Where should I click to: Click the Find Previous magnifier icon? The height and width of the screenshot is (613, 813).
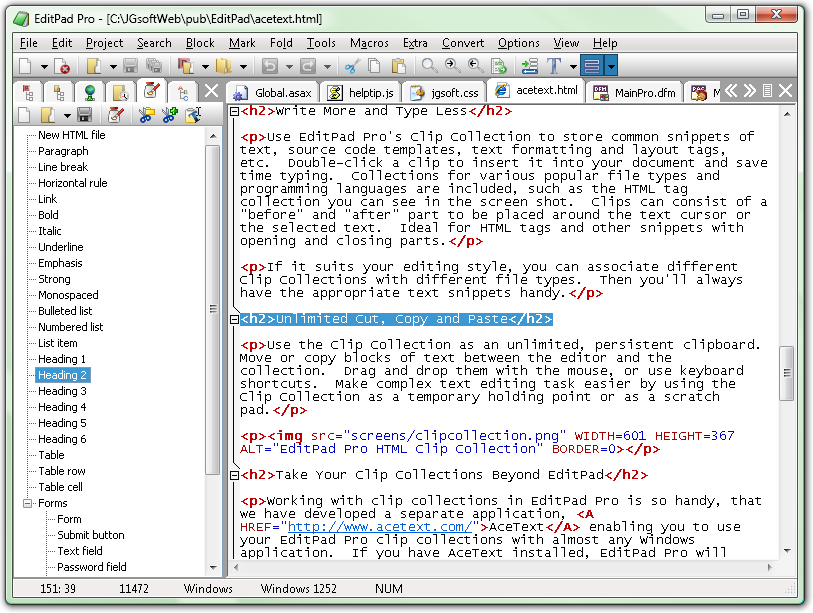475,66
